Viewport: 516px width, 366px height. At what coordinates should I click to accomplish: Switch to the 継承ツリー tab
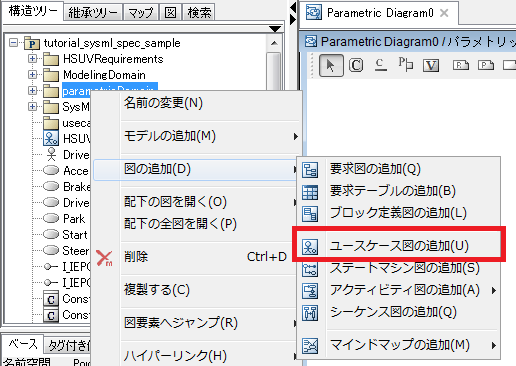point(93,13)
